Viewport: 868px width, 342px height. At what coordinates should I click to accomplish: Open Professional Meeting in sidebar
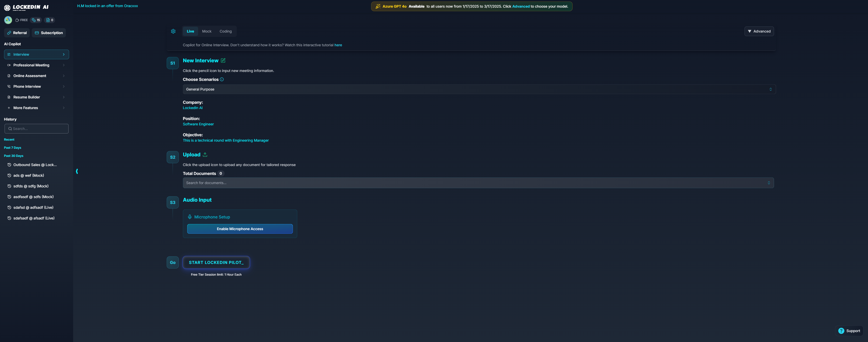point(36,65)
